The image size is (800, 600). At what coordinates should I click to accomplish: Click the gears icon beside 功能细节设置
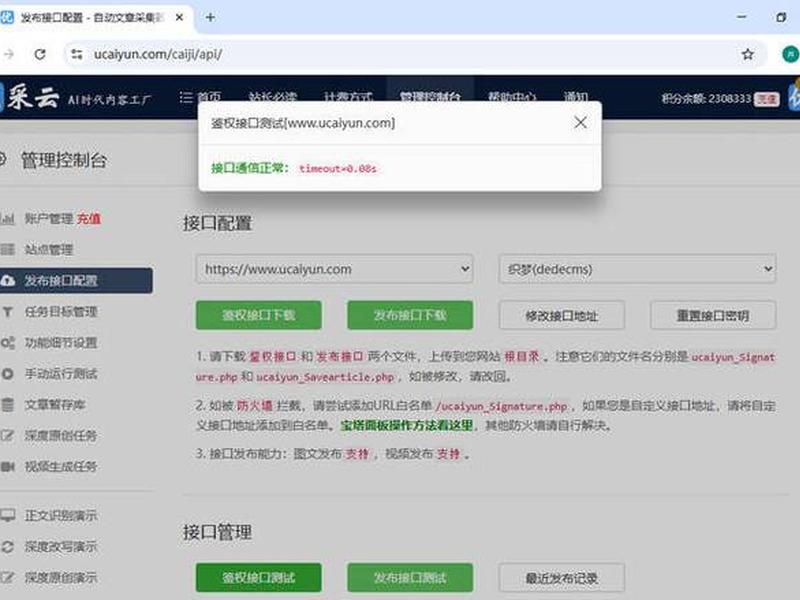pyautogui.click(x=8, y=343)
